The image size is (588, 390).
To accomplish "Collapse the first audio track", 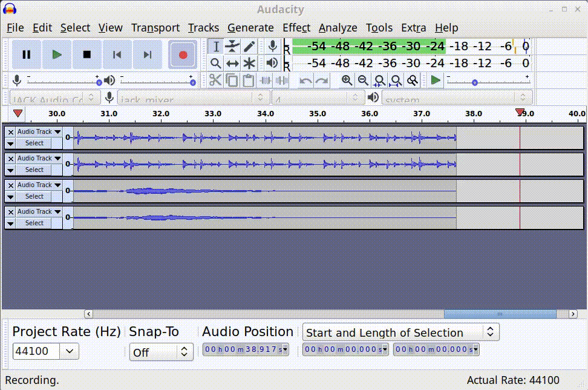I will [10, 144].
